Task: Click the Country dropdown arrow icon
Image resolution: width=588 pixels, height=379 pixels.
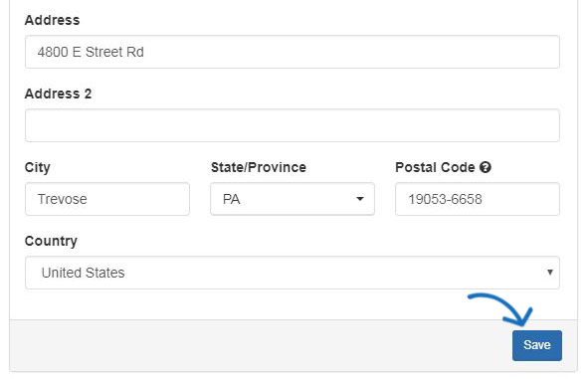Action: pos(550,273)
